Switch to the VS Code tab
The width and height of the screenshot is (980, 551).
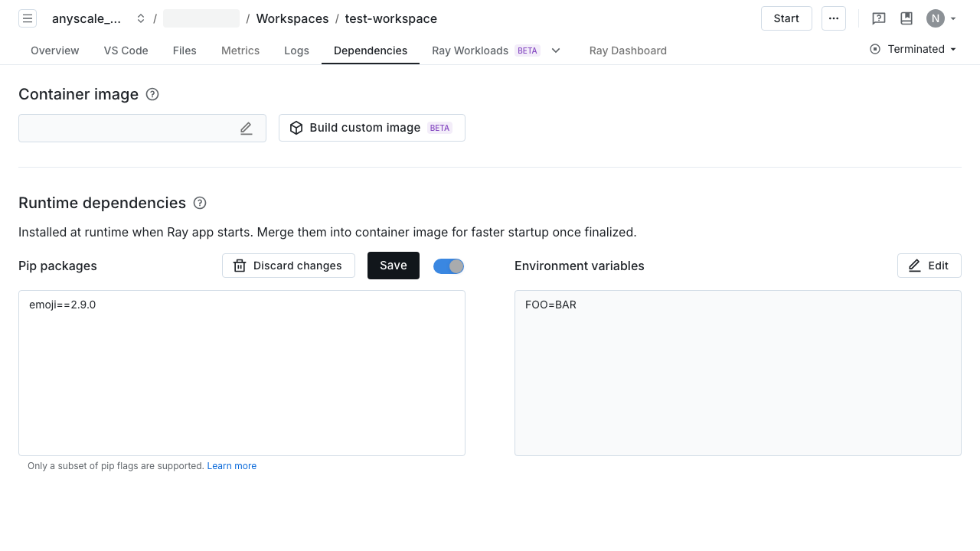126,51
